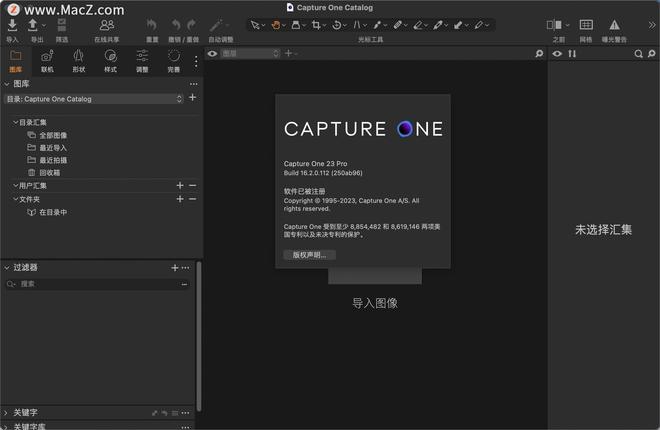The image size is (660, 430).
Task: Toggle the Grid (网格) overlay
Action: (x=586, y=25)
